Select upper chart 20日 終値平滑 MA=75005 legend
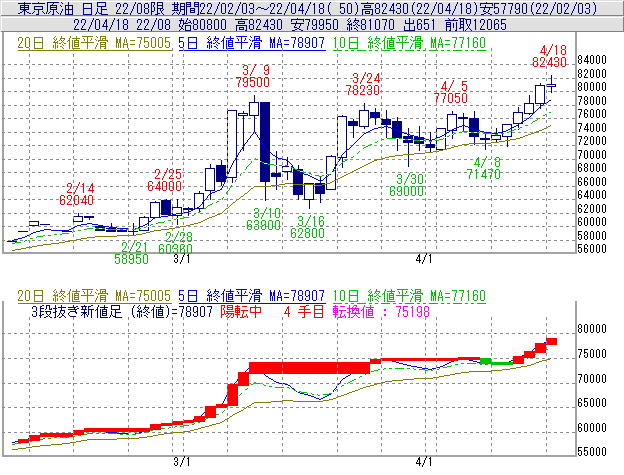 pyautogui.click(x=94, y=43)
